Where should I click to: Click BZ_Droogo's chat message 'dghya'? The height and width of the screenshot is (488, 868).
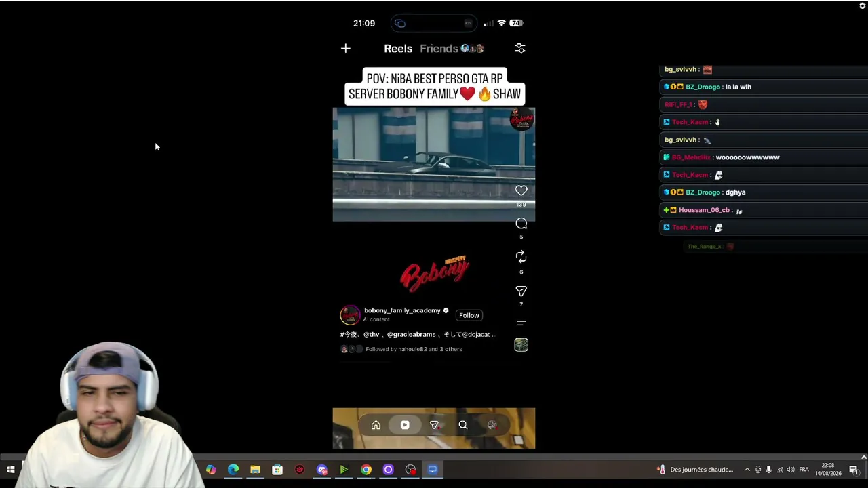coord(735,192)
